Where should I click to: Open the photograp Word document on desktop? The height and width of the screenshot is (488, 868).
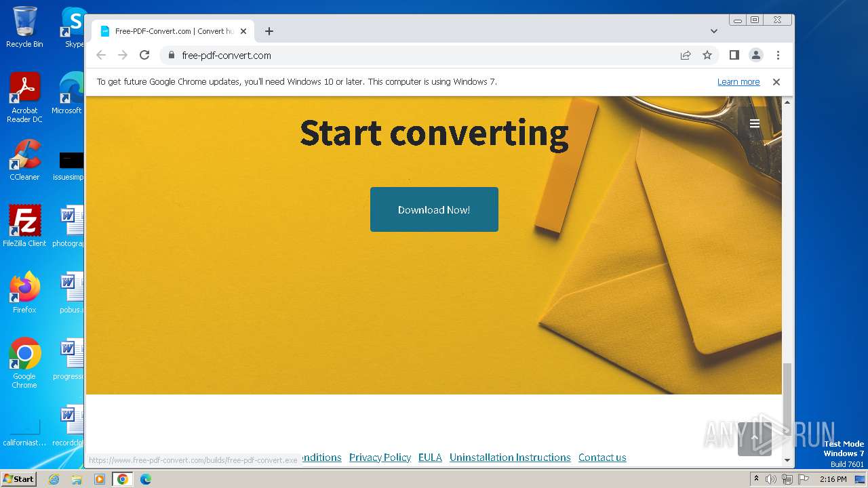coord(69,226)
